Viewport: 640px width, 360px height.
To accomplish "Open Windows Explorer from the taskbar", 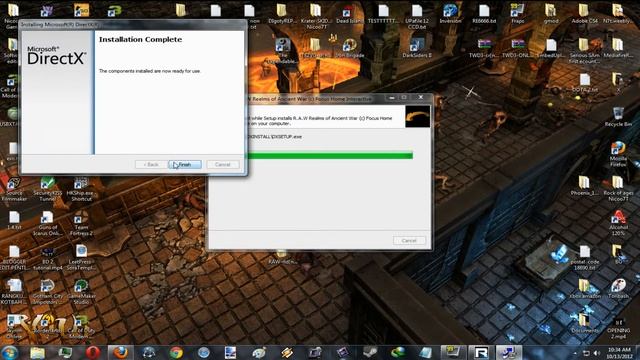I will tap(37, 353).
